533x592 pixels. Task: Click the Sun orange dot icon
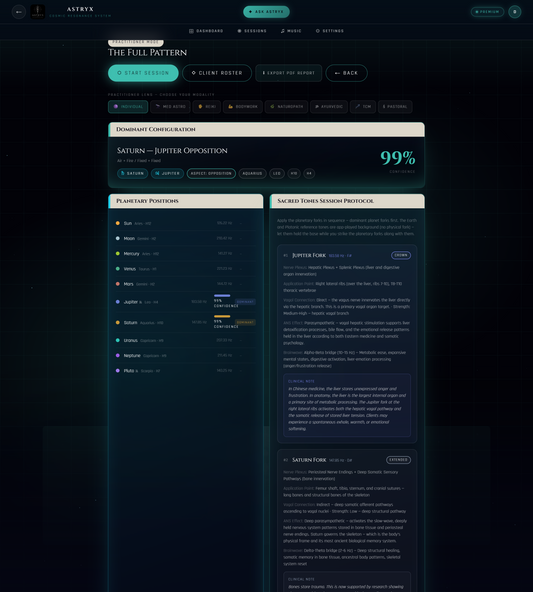pos(118,223)
